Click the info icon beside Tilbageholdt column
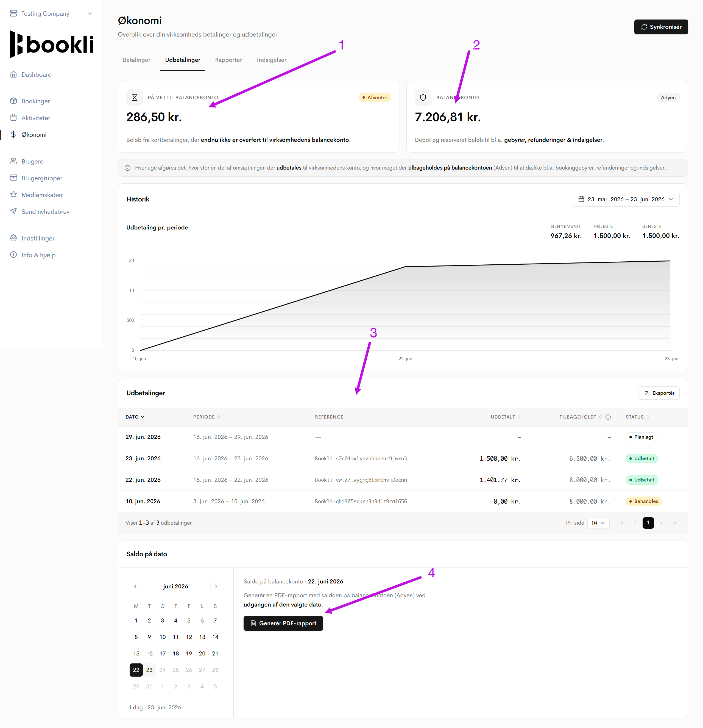703x728 pixels. [x=608, y=417]
